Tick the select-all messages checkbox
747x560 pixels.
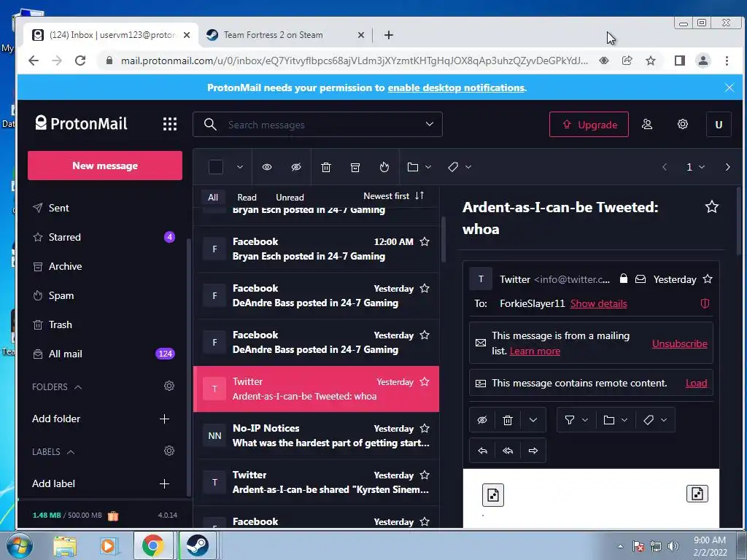(x=216, y=167)
